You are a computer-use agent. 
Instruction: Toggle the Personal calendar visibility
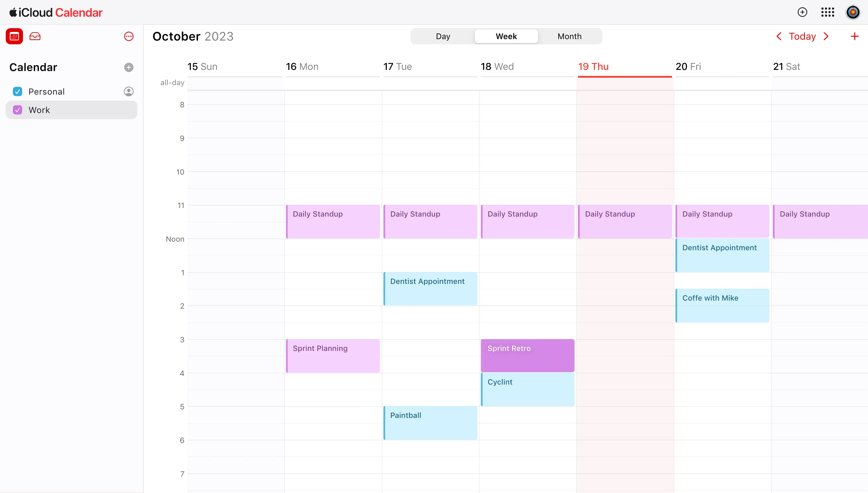[x=18, y=91]
